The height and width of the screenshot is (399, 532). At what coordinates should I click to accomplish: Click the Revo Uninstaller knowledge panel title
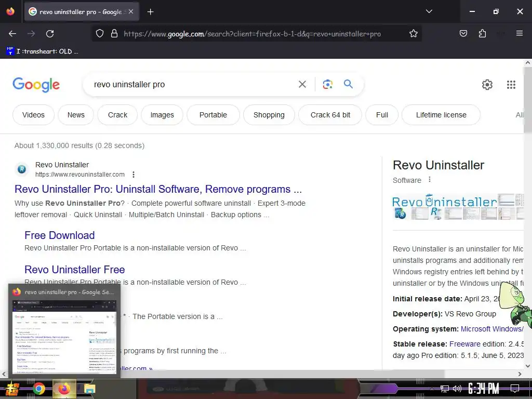tap(438, 165)
